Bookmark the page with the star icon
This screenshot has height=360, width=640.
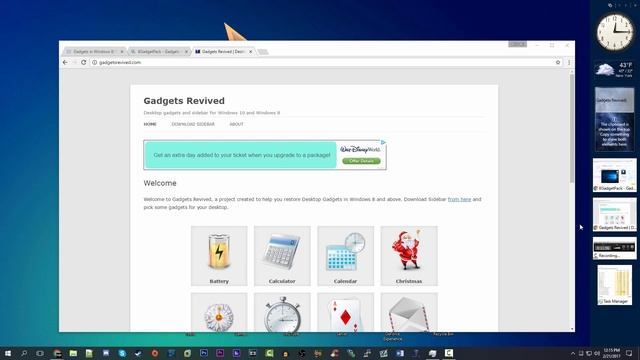[558, 62]
